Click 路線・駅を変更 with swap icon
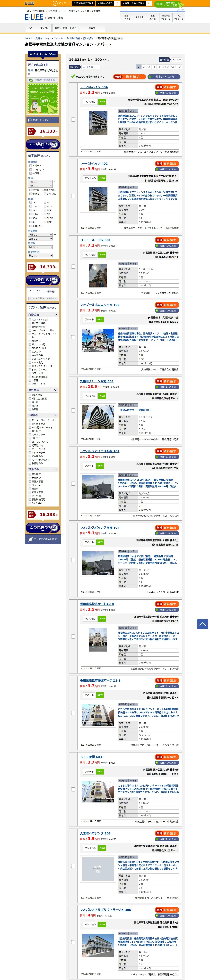 43,120
